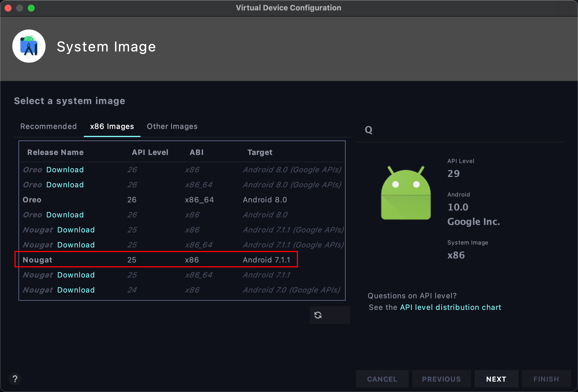Download Oreo x86_64 Google APIs image
The width and height of the screenshot is (578, 392).
(65, 185)
